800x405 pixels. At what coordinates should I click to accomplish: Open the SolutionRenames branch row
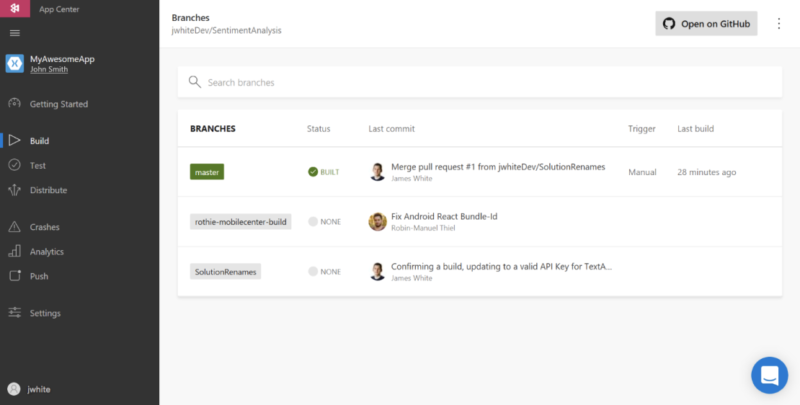point(480,271)
